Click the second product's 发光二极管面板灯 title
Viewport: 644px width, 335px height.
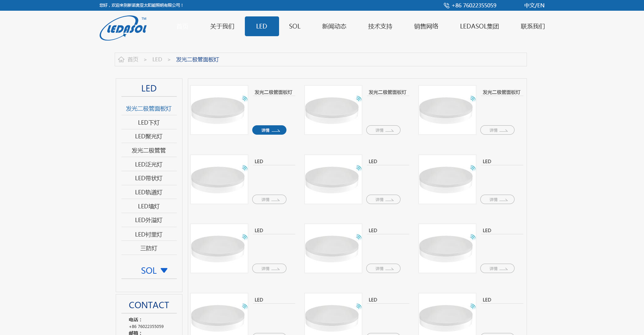click(387, 92)
